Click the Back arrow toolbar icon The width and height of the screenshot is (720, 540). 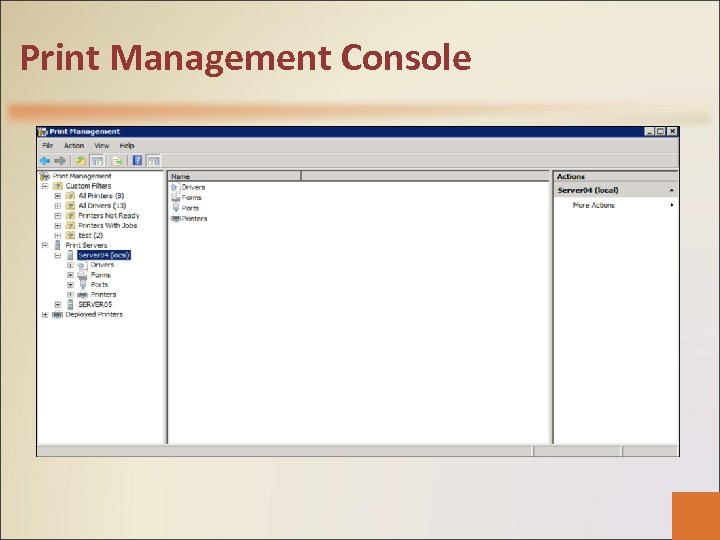coord(45,161)
